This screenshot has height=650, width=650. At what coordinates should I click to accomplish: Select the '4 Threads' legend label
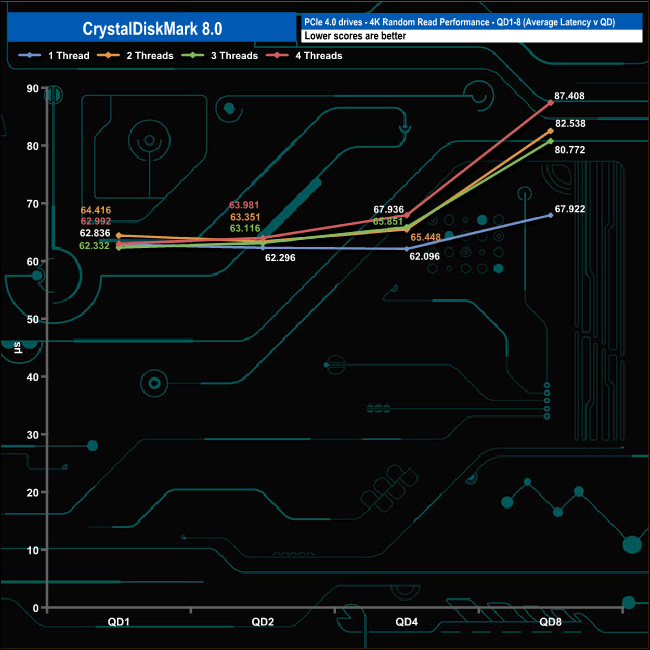[319, 56]
